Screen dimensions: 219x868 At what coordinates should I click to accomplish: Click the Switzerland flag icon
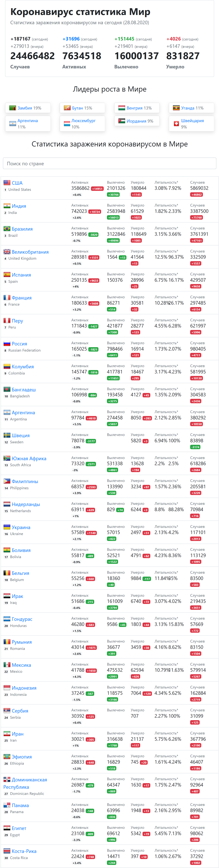[x=176, y=124]
